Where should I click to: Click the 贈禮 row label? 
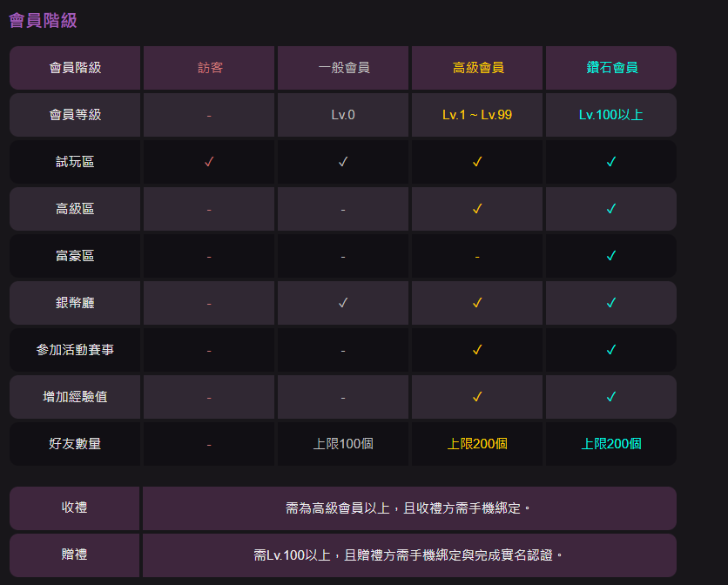pyautogui.click(x=75, y=555)
